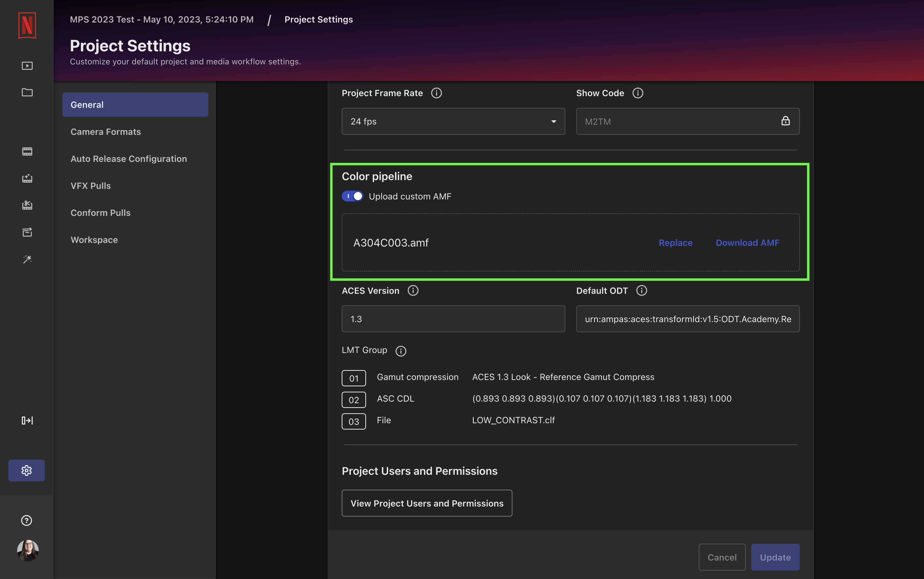Click the info icon next to ACES Version

(x=413, y=291)
